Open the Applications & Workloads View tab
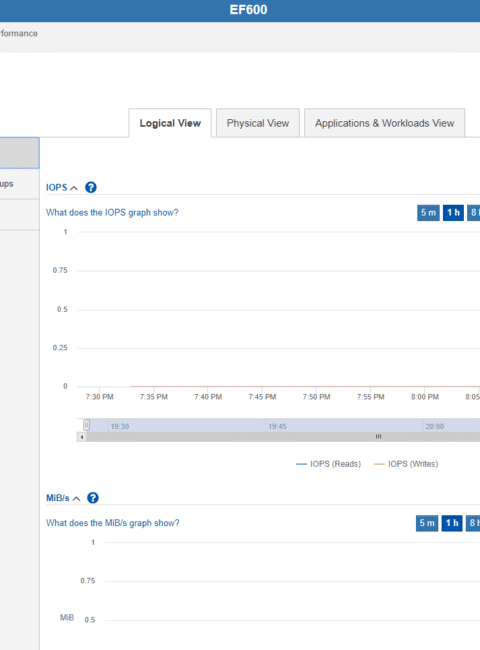The image size is (480, 650). (x=384, y=123)
